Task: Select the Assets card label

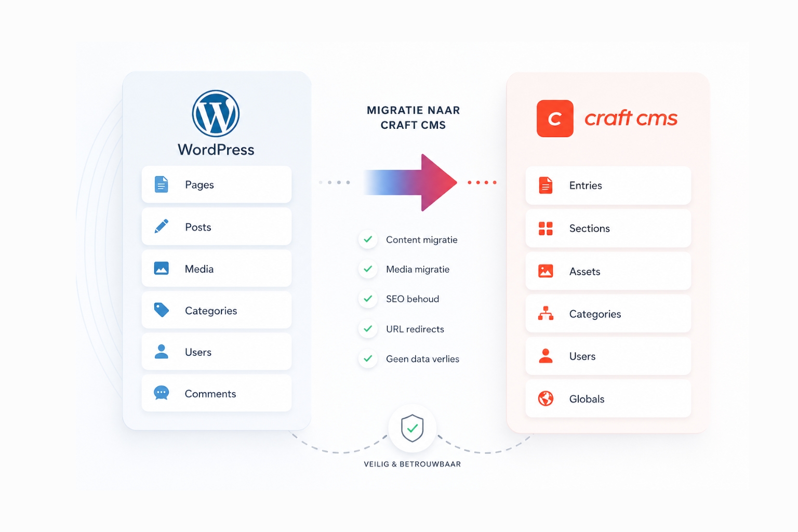Action: click(x=584, y=271)
